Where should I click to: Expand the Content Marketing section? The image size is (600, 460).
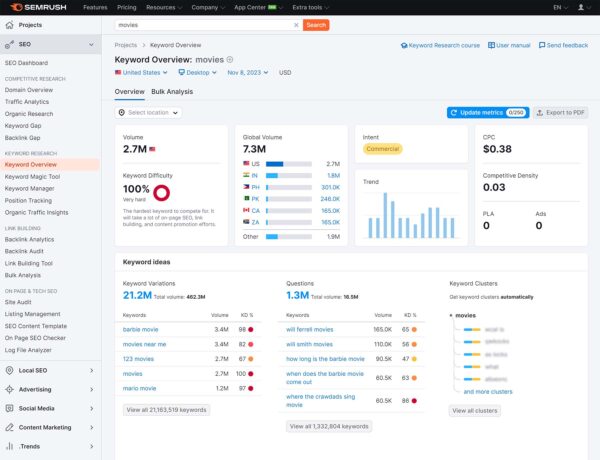pos(91,427)
